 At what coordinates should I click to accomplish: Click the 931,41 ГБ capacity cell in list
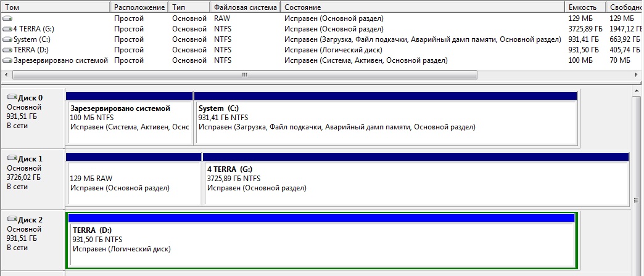click(x=584, y=40)
